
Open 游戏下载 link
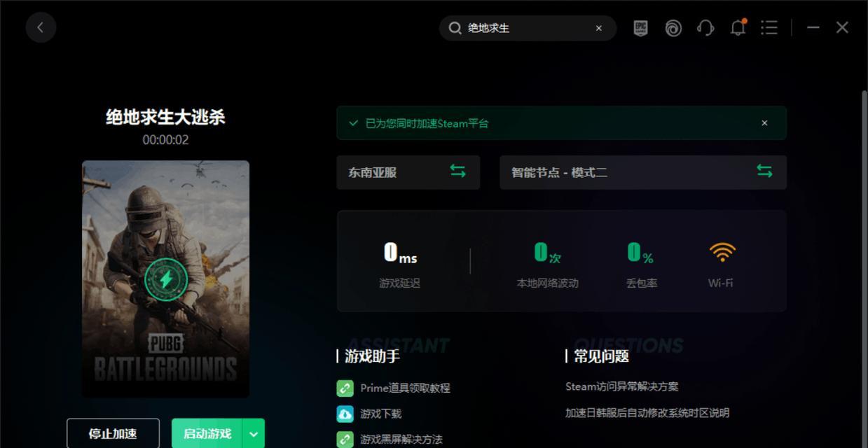coord(381,414)
